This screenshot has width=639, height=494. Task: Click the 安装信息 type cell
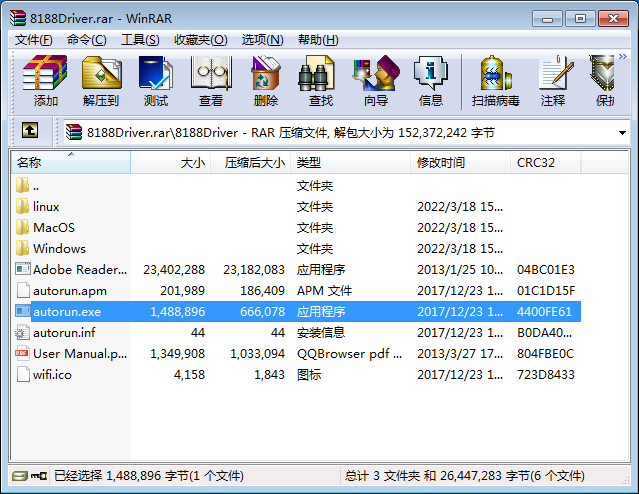321,333
